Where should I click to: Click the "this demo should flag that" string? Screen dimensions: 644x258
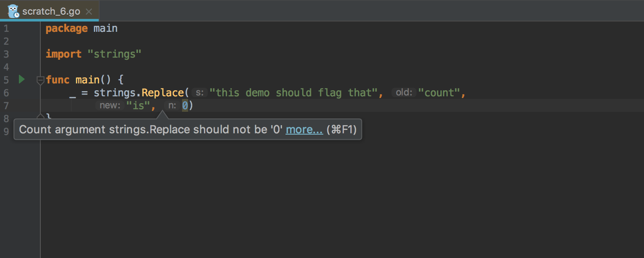coord(294,92)
